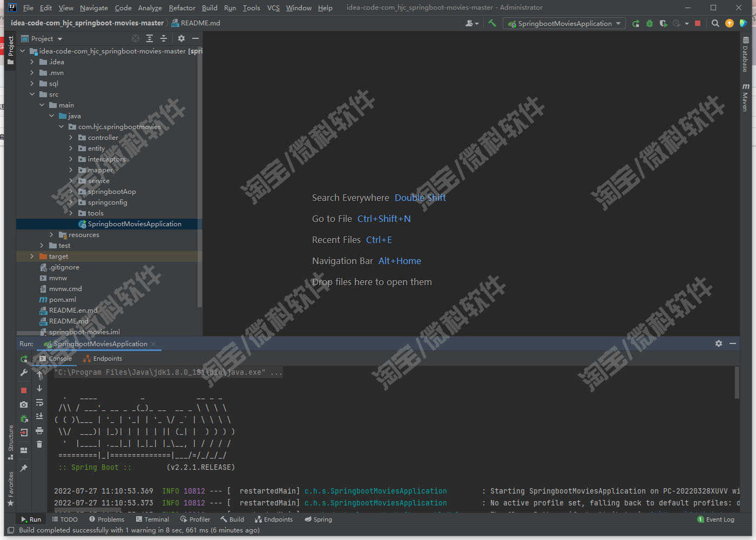
Task: Open Project panel settings gear
Action: (x=181, y=38)
